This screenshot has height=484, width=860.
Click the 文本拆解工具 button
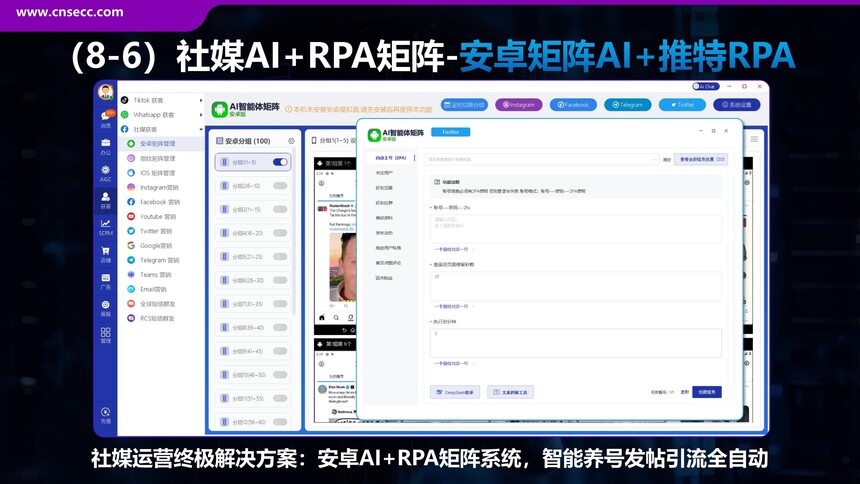pos(510,392)
